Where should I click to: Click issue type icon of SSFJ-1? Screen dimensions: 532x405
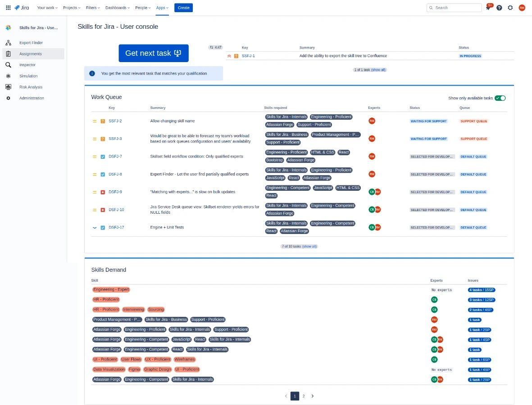point(236,56)
